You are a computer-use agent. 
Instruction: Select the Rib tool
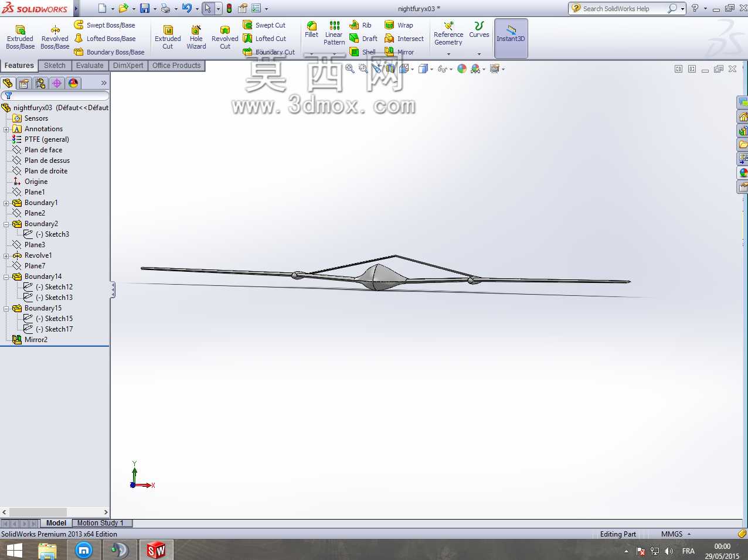[361, 25]
